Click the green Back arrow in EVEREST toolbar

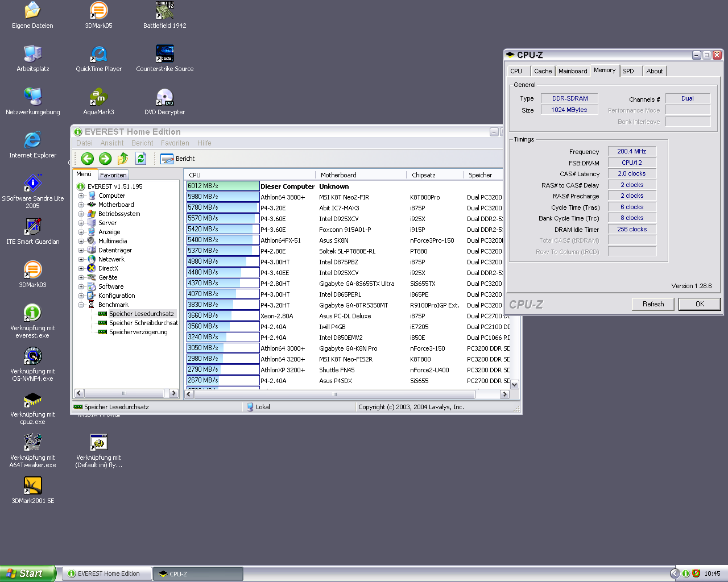coord(87,159)
